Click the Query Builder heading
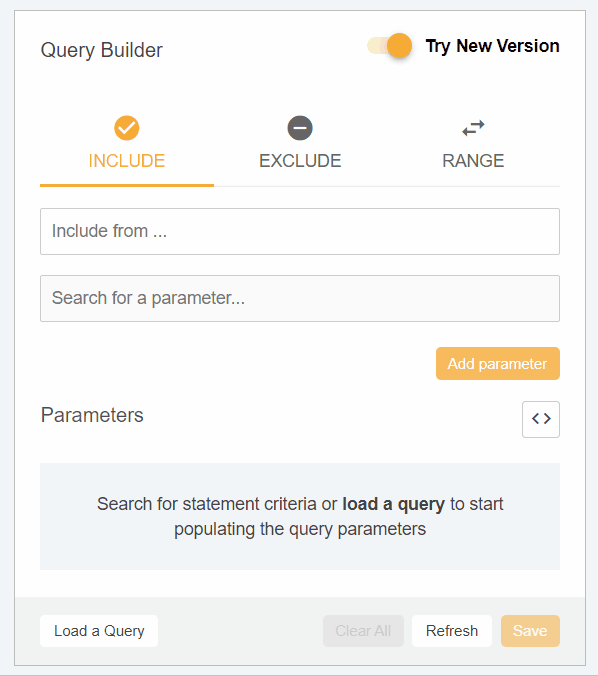The width and height of the screenshot is (598, 676). tap(102, 50)
